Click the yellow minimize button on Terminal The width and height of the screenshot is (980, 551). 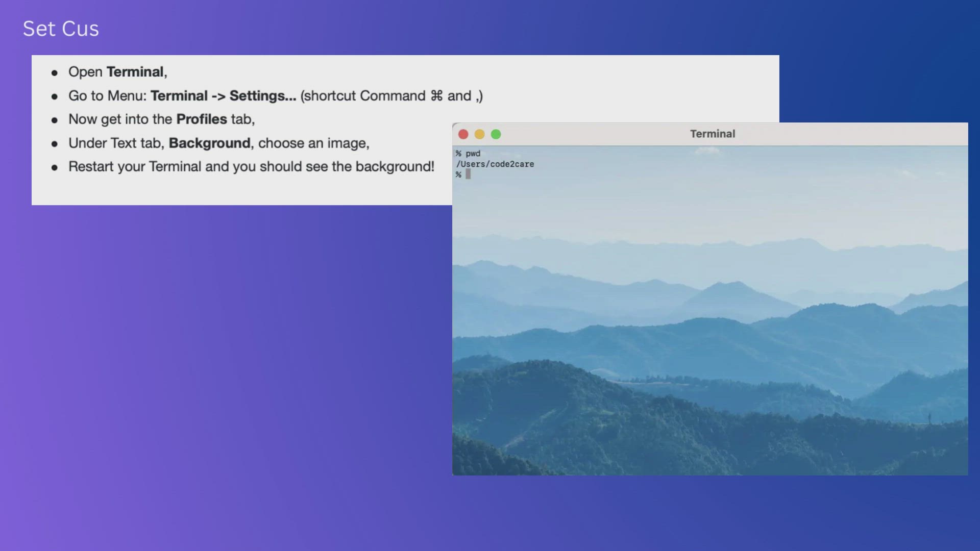point(479,134)
